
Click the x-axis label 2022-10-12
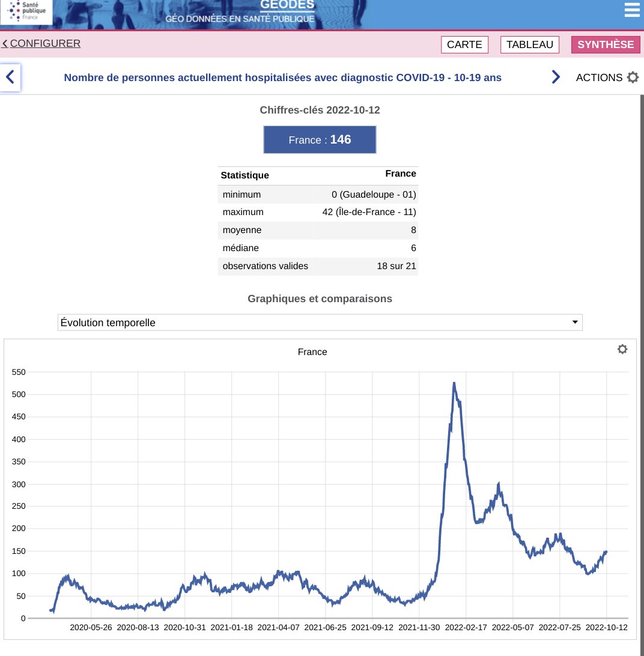coord(606,628)
